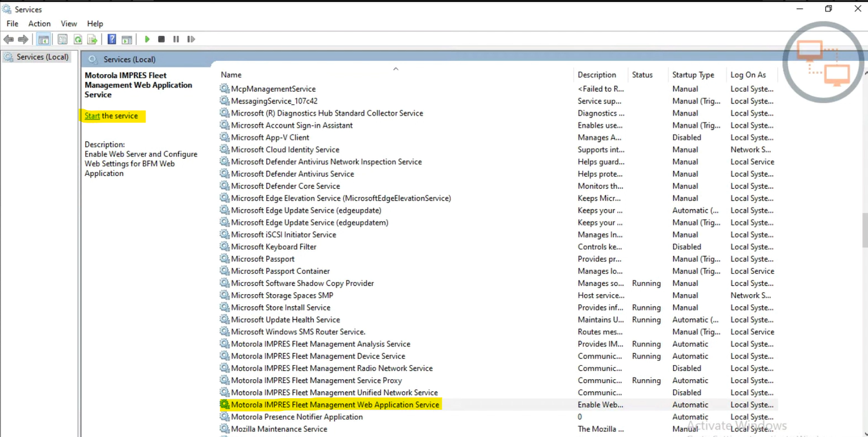Select Microsoft Edge Update Service (edgeupdate)
The image size is (868, 437).
point(306,210)
